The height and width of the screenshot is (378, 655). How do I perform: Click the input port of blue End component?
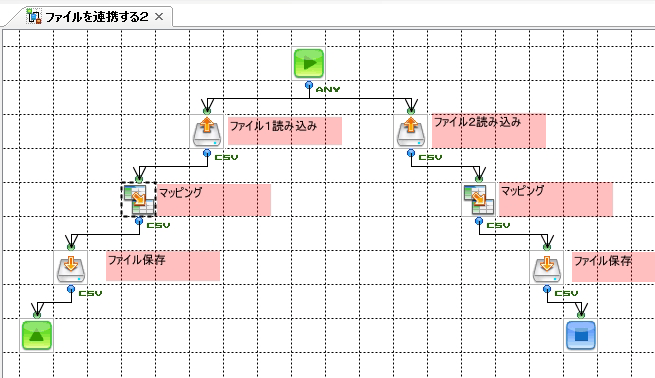point(581,315)
